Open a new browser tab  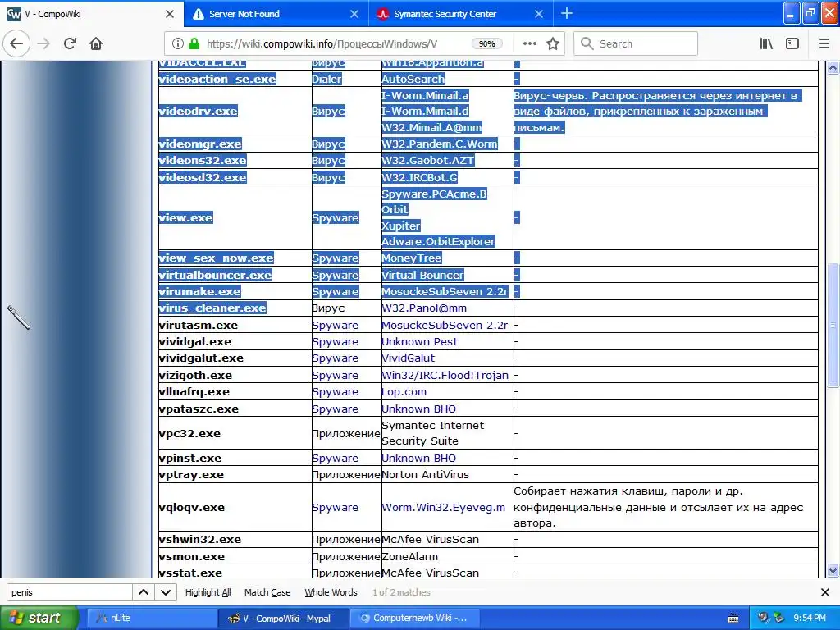point(566,14)
